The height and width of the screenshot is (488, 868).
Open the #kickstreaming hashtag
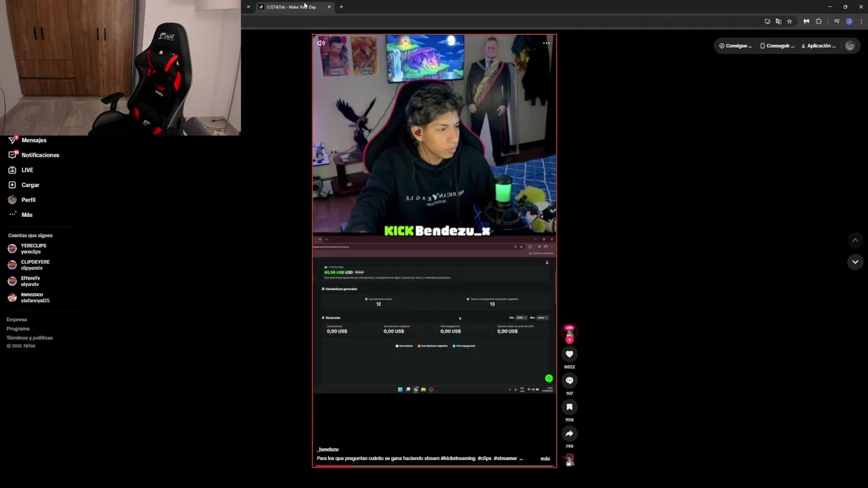point(458,459)
